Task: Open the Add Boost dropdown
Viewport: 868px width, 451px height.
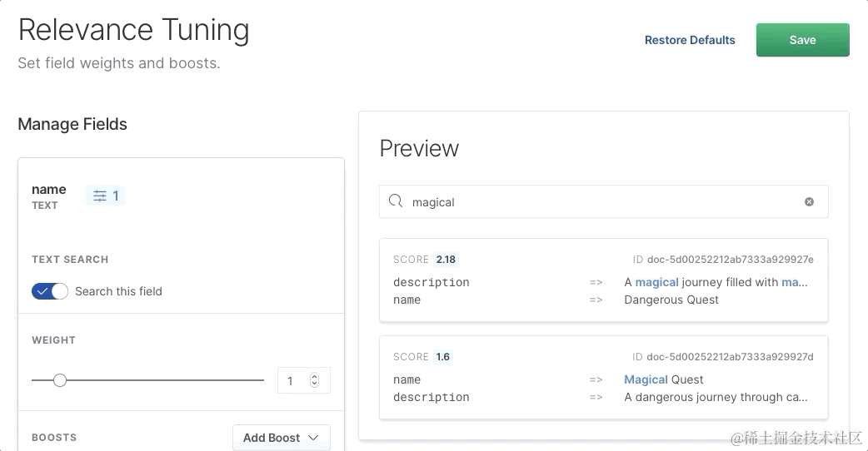Action: (x=281, y=438)
